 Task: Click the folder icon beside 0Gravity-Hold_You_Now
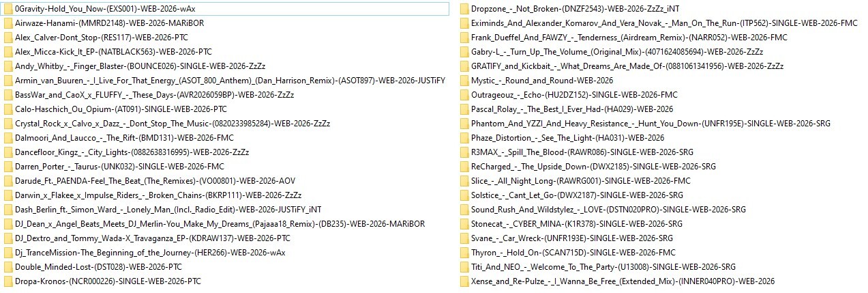tap(8, 9)
